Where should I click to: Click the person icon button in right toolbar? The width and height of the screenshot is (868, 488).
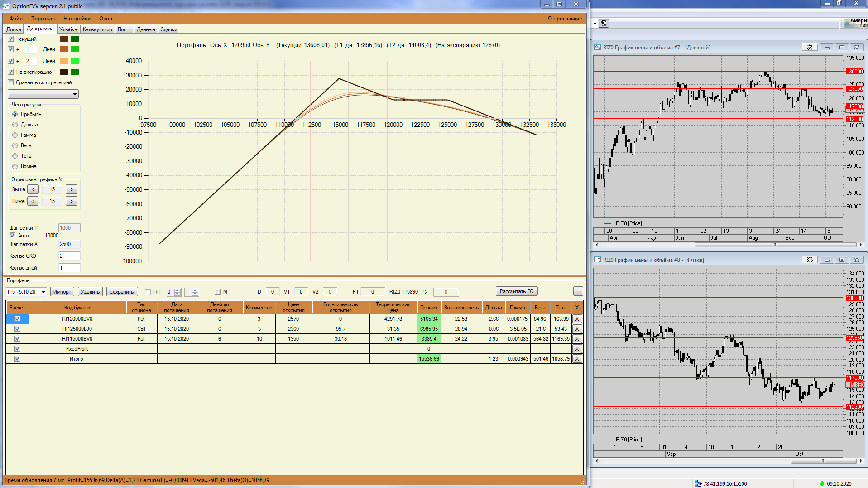604,23
